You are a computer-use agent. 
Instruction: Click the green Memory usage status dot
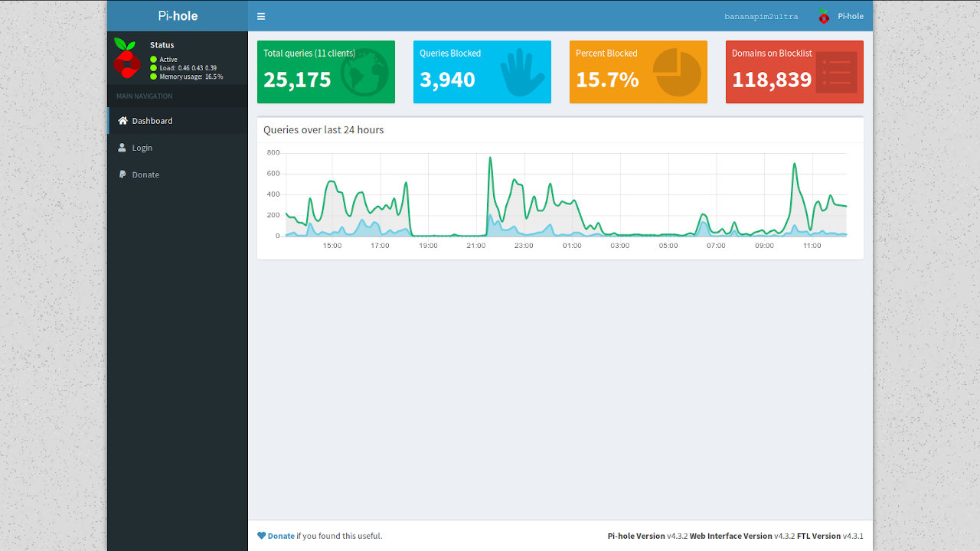coord(153,77)
